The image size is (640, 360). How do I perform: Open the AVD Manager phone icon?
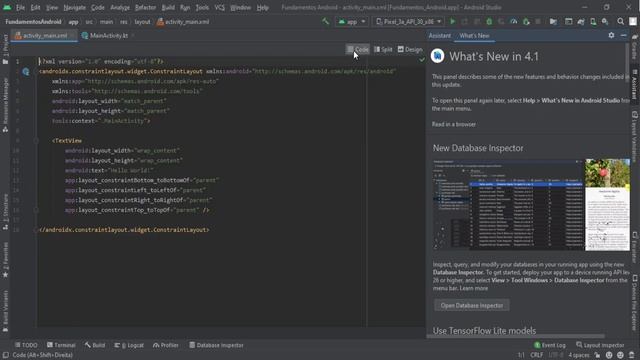[593, 22]
